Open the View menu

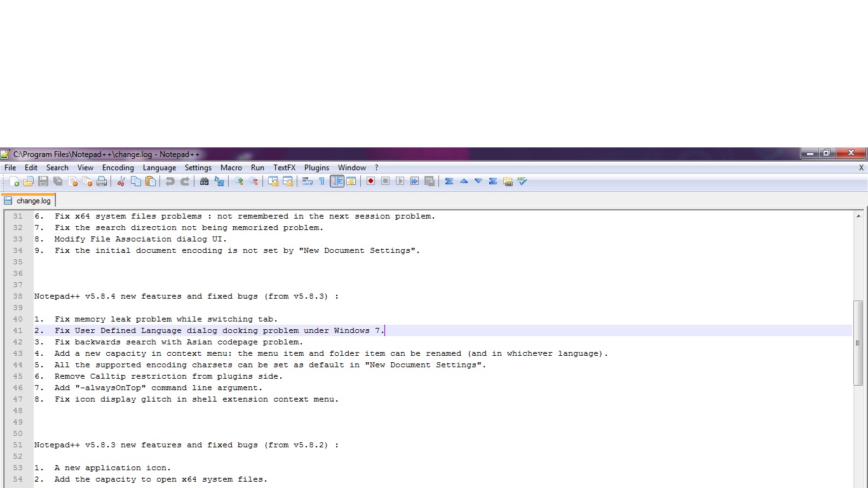coord(85,168)
